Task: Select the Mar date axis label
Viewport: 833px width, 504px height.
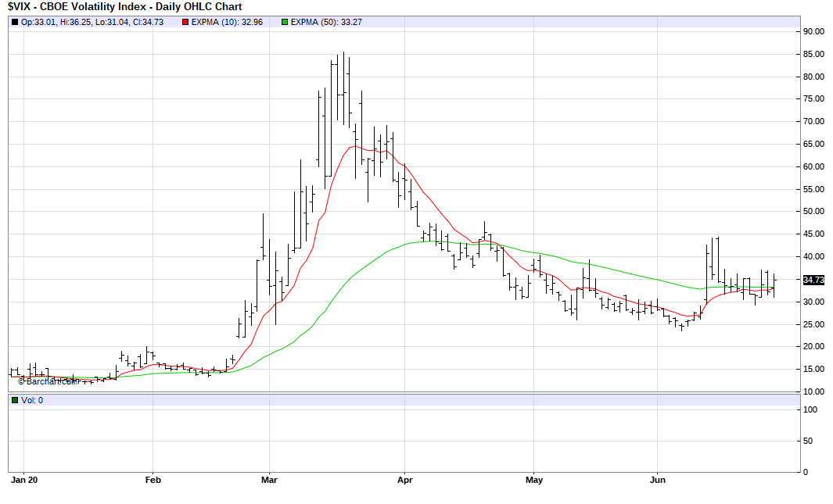Action: point(269,480)
